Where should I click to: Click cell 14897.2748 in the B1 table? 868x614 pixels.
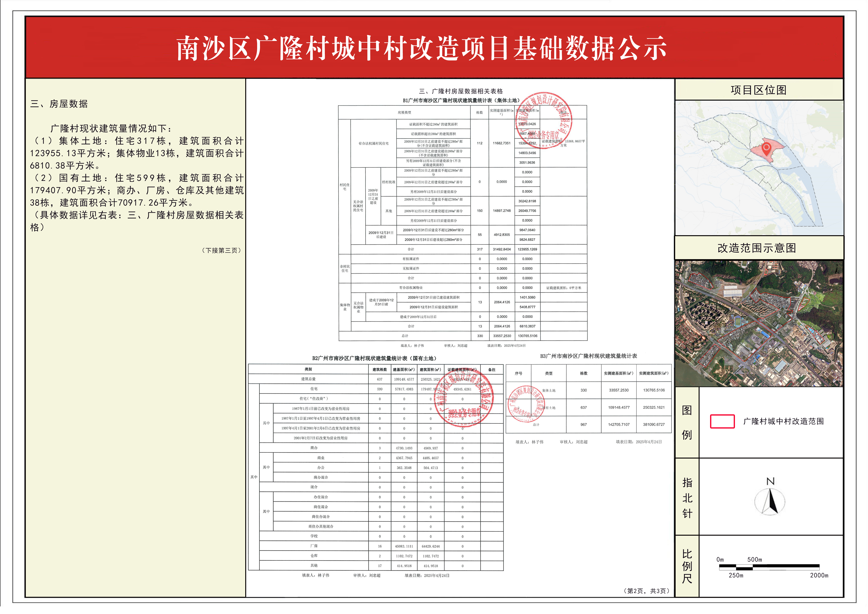(502, 211)
